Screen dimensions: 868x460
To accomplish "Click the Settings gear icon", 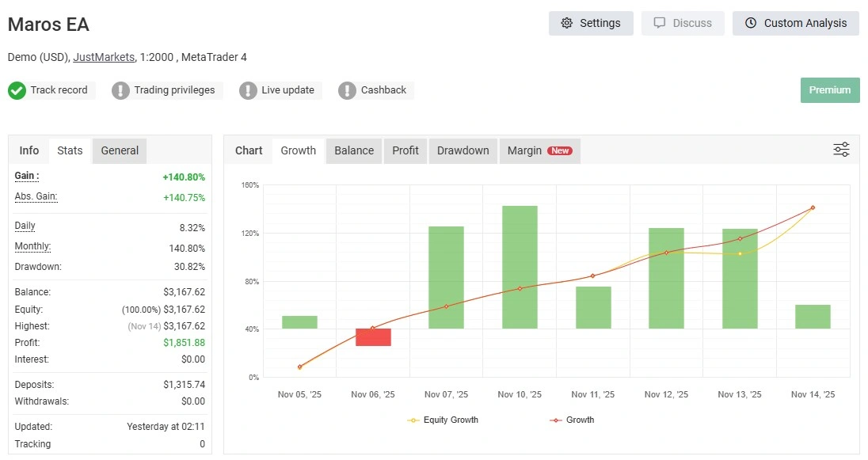I will [x=566, y=23].
